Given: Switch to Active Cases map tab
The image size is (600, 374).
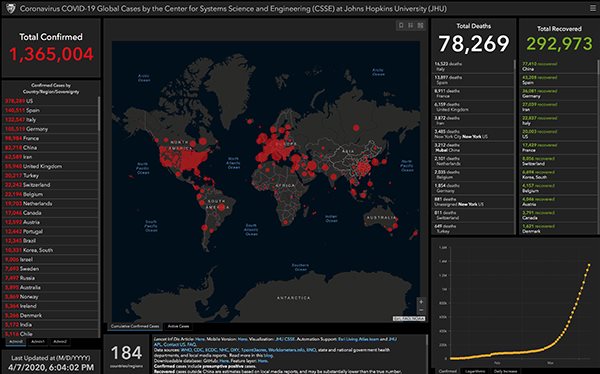Looking at the screenshot, I should (x=178, y=327).
